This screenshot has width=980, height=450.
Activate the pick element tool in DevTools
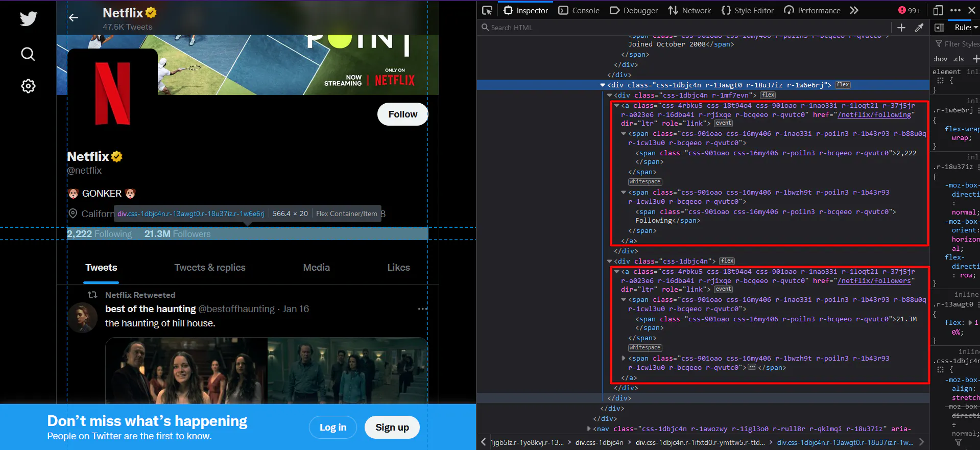[x=487, y=10]
